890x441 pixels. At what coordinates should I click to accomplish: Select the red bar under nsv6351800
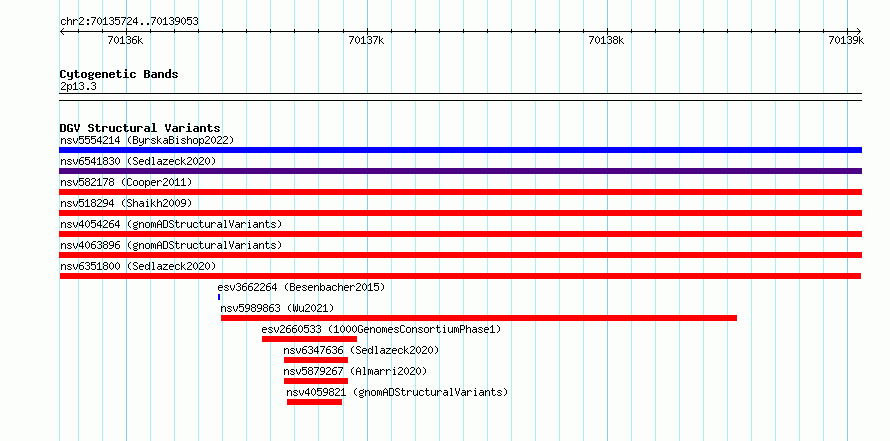(x=460, y=276)
